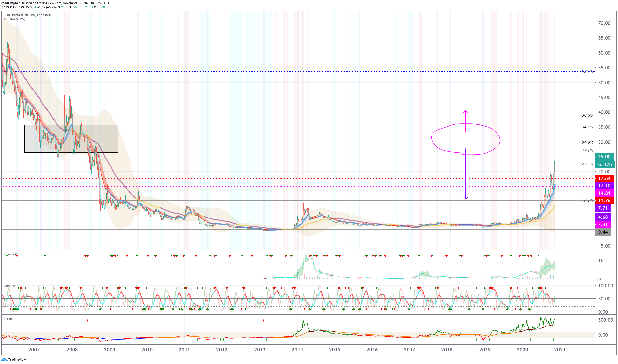Select the BATS:PLUG, 1W symbol label

[13, 7]
